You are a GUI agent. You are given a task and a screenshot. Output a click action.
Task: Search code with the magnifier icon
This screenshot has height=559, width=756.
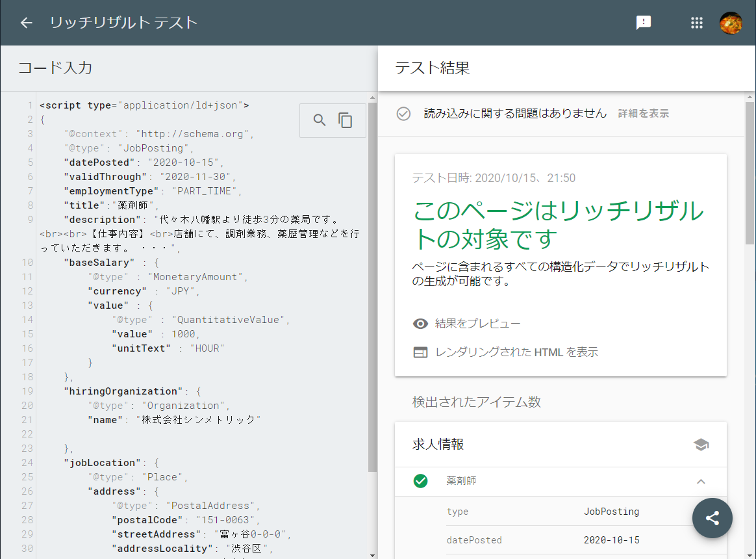(x=320, y=120)
